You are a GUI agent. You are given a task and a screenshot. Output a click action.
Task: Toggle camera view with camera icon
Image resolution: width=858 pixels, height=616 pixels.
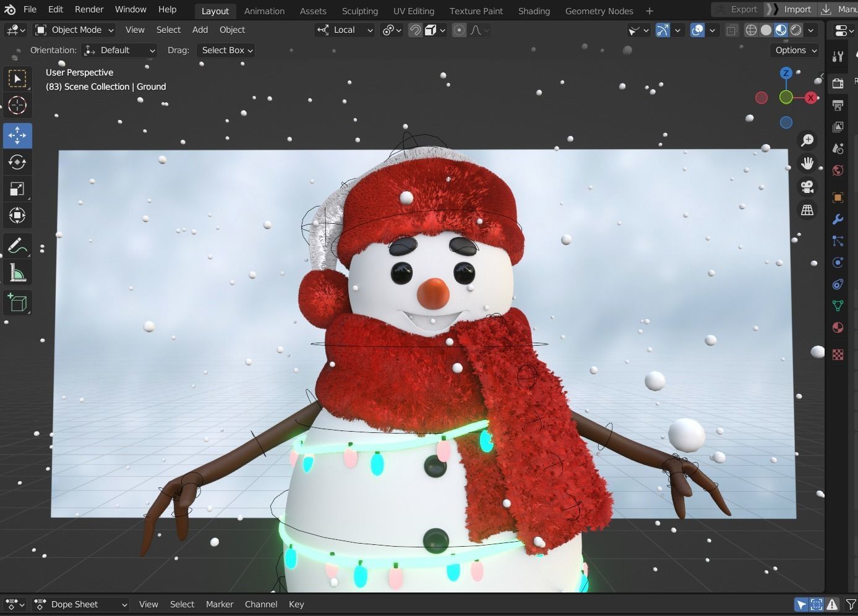point(807,187)
